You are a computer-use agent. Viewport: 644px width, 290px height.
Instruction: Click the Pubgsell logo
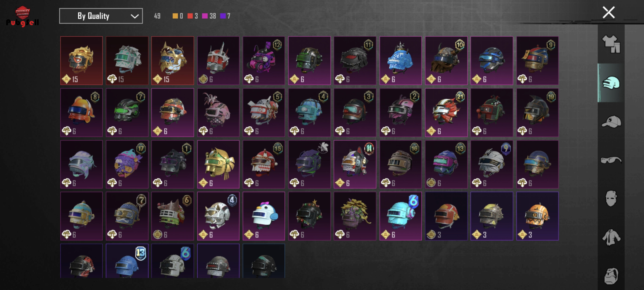pyautogui.click(x=23, y=16)
